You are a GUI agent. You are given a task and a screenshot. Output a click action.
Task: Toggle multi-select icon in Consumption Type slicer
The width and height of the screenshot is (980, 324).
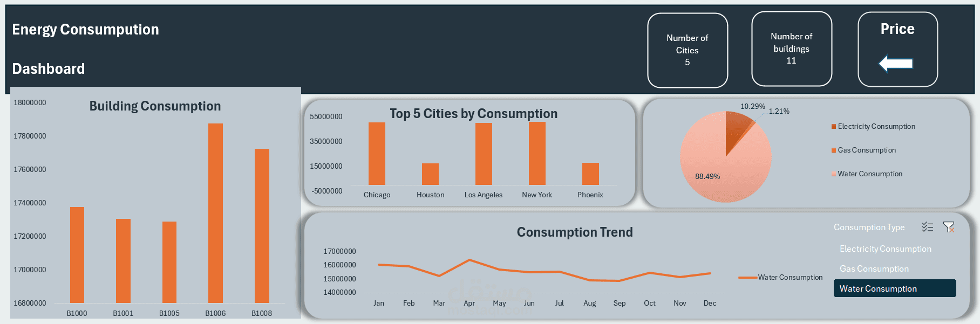pyautogui.click(x=928, y=227)
